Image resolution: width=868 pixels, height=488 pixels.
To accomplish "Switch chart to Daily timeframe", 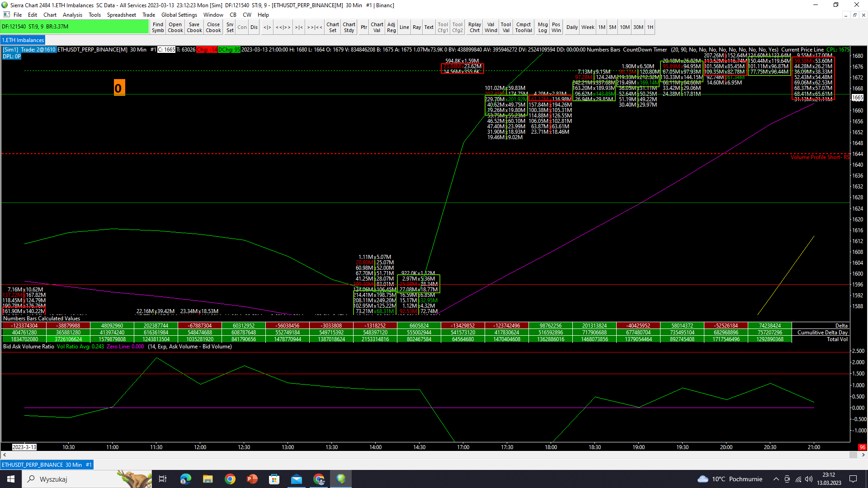I will tap(572, 27).
